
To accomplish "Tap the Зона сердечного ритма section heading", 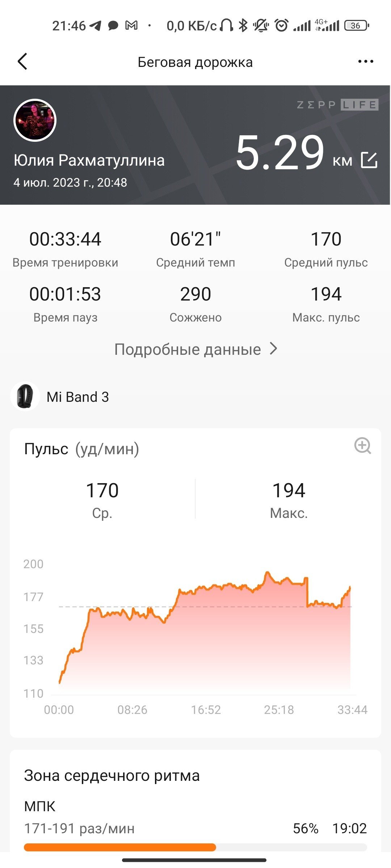I will [112, 776].
